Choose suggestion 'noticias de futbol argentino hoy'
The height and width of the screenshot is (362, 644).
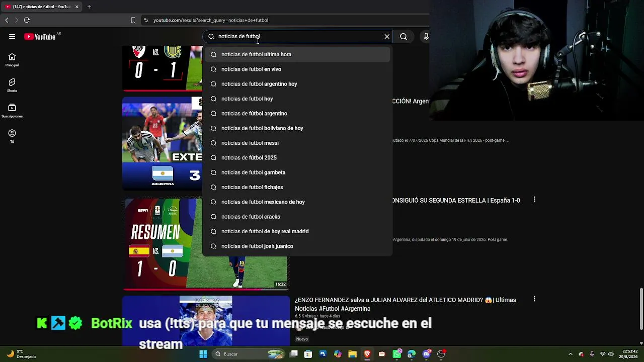pyautogui.click(x=297, y=84)
